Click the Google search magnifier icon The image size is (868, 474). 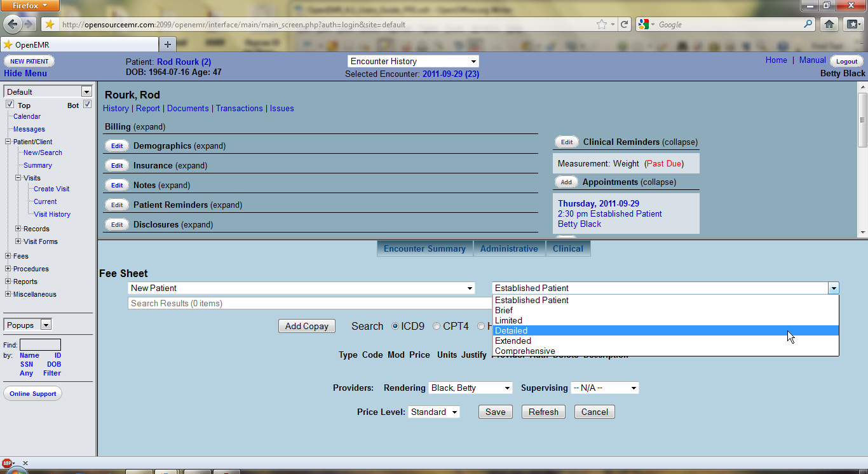[808, 24]
